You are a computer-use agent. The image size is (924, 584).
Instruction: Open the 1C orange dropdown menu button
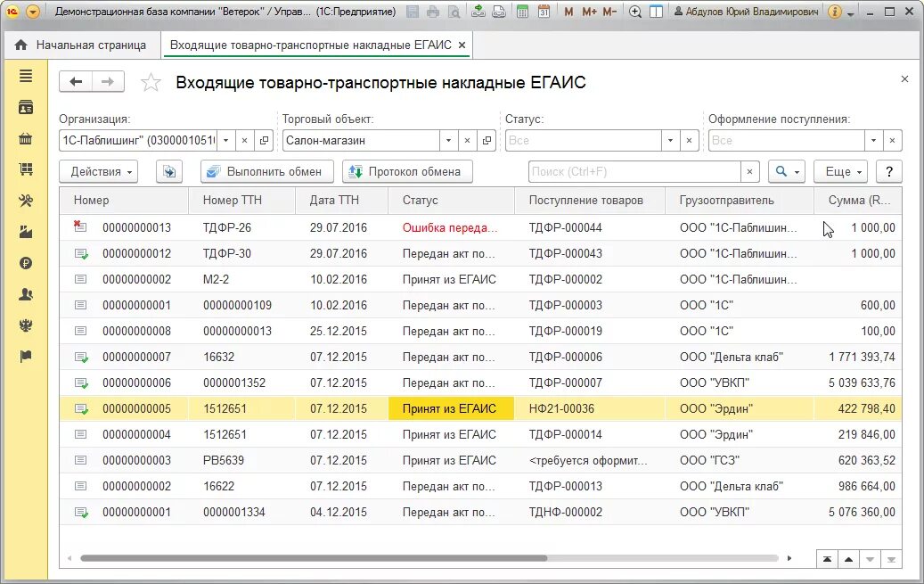tap(33, 12)
